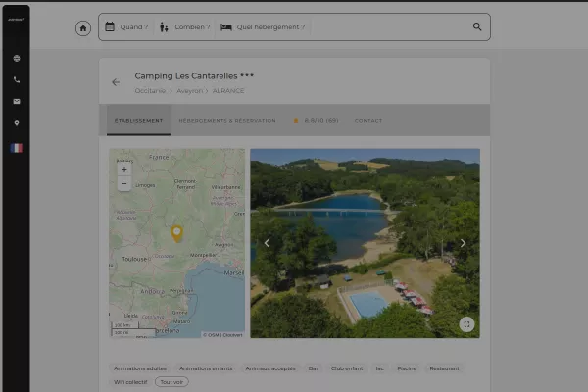
Task: Click the Animations adultes tag
Action: (140, 368)
